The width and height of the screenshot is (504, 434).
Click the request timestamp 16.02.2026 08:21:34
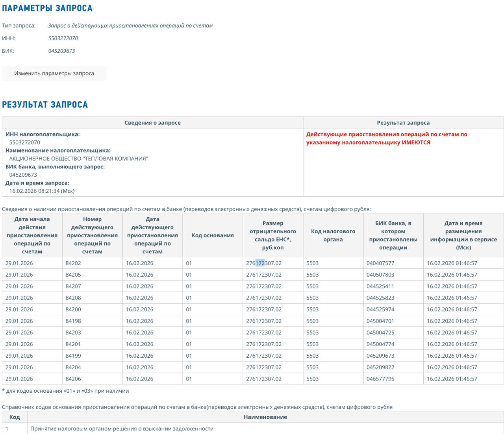42,191
